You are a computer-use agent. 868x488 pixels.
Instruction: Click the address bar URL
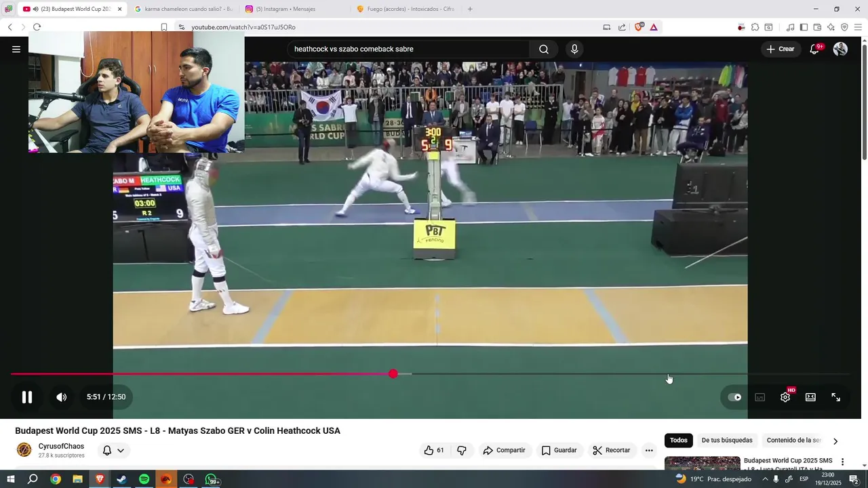(243, 27)
